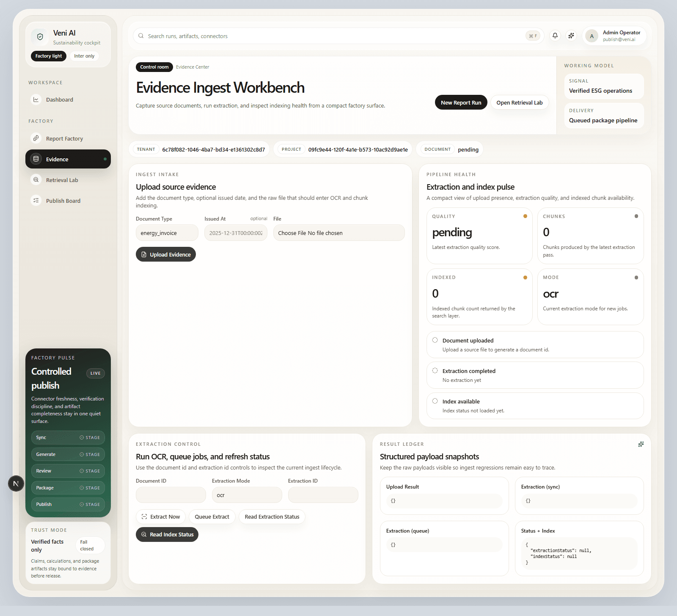Click the Admin Operator avatar
The image size is (677, 616).
point(592,36)
